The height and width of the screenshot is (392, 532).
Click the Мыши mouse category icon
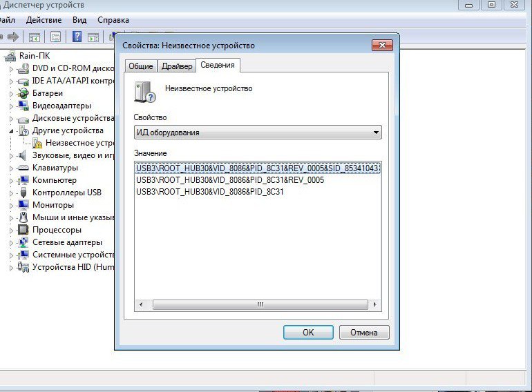[23, 217]
